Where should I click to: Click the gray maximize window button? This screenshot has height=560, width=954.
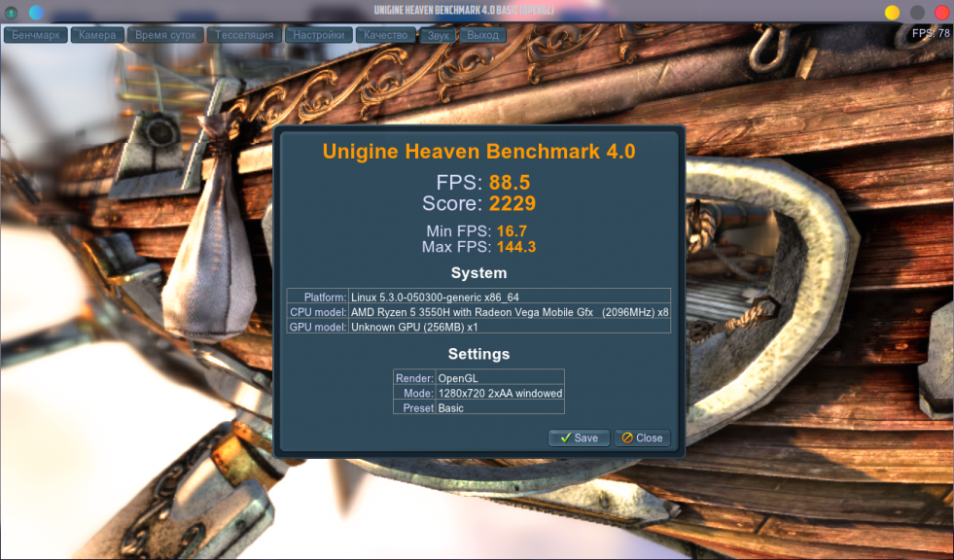tap(917, 13)
